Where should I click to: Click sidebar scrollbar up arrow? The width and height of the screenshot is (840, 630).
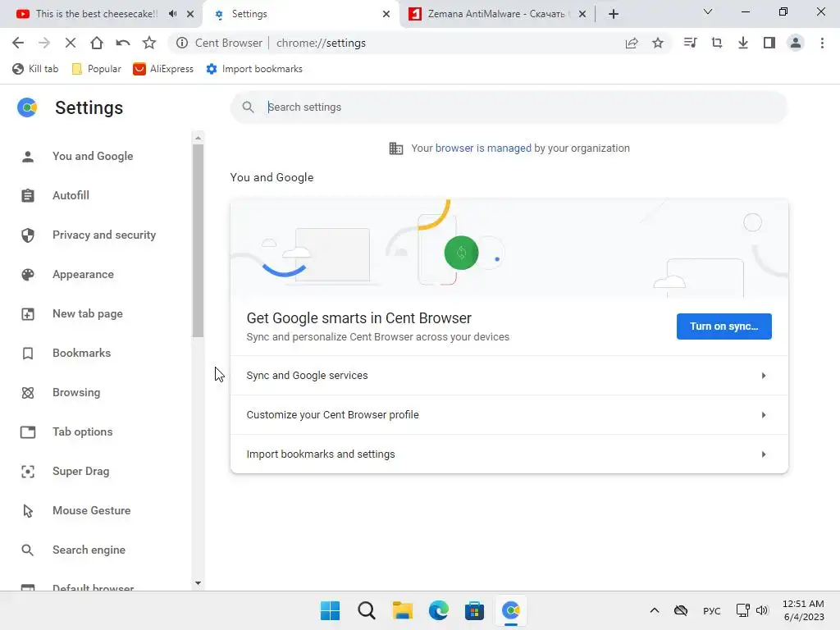point(199,138)
